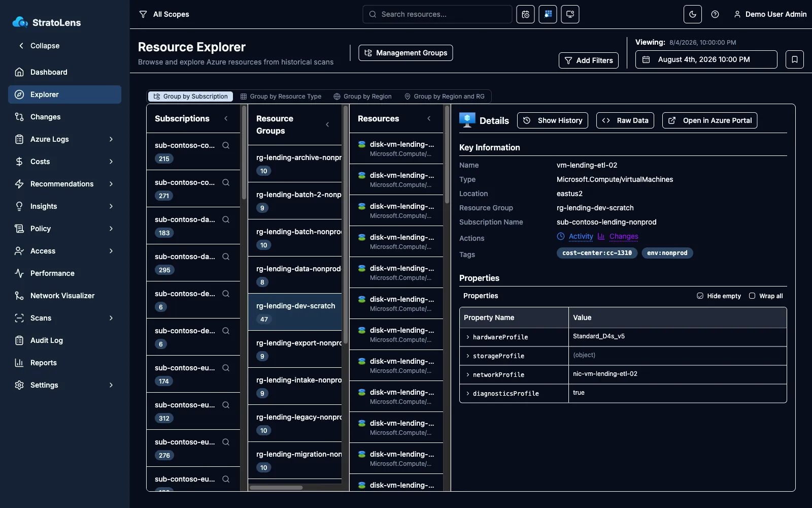Search within sub-contoso-co... 215 subscription

tap(226, 145)
